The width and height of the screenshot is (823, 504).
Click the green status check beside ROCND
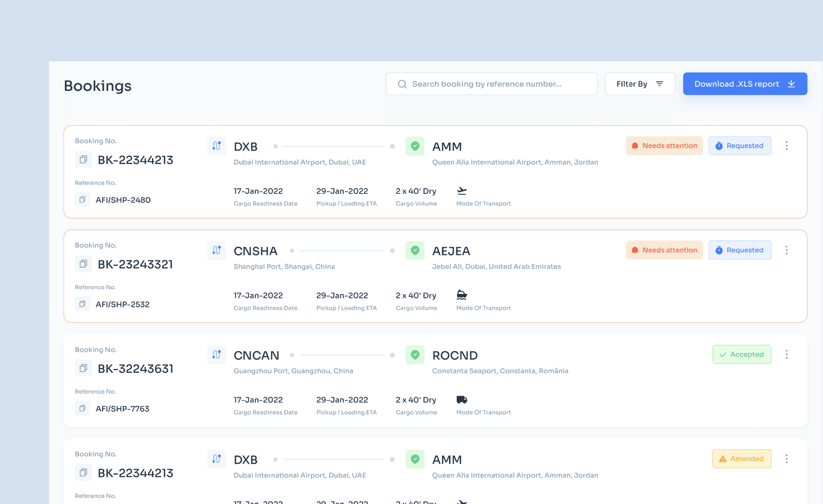[415, 355]
